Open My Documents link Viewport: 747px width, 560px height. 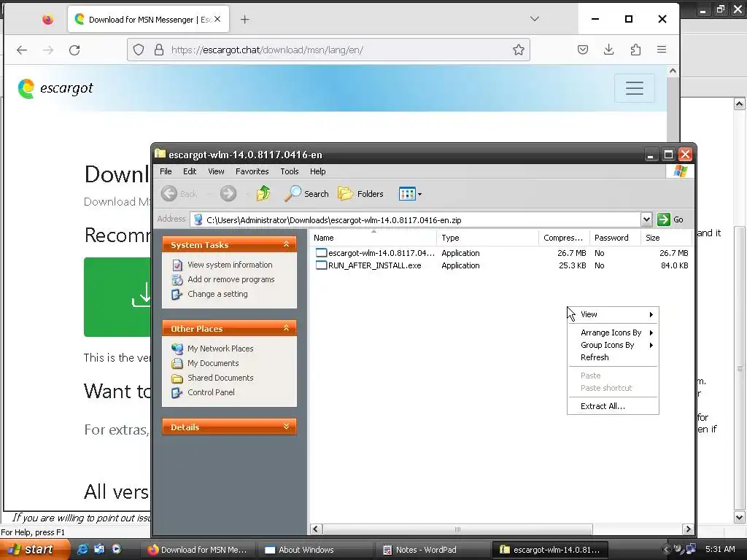213,363
